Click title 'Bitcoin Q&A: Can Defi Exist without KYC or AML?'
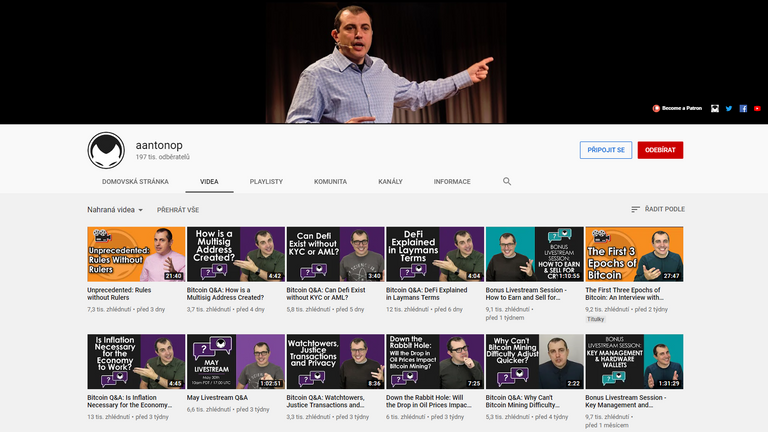 click(326, 293)
